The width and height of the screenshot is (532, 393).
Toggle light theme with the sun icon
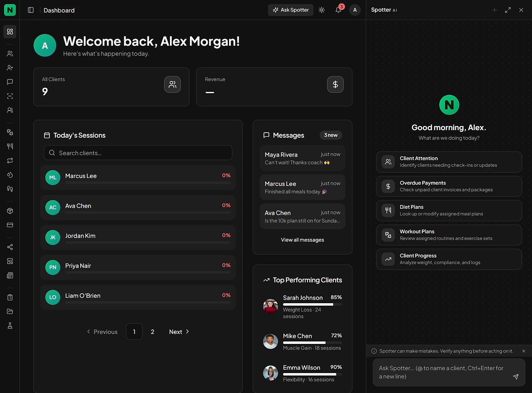click(322, 10)
